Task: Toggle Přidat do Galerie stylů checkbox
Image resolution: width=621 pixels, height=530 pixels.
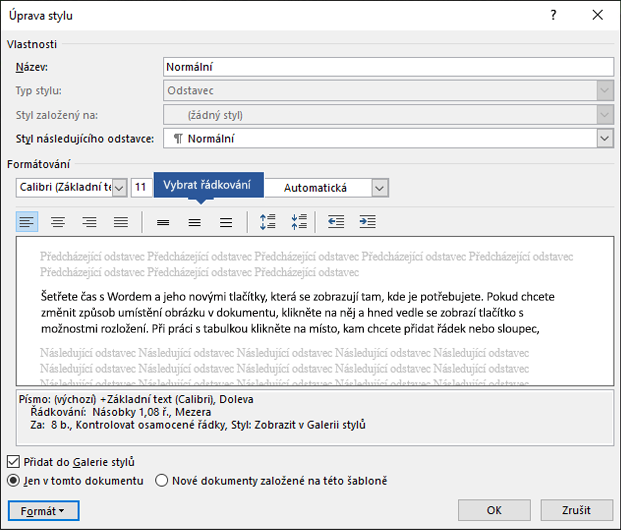Action: pyautogui.click(x=13, y=461)
